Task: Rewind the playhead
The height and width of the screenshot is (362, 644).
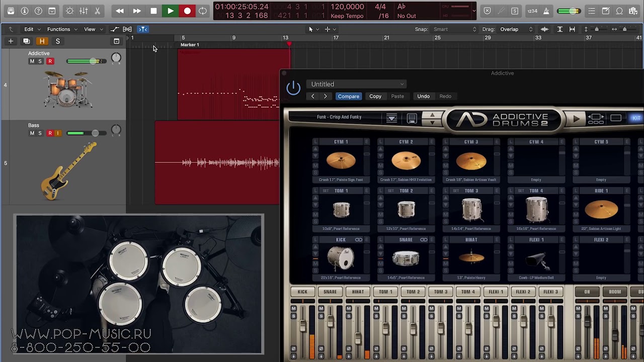Action: coord(120,11)
